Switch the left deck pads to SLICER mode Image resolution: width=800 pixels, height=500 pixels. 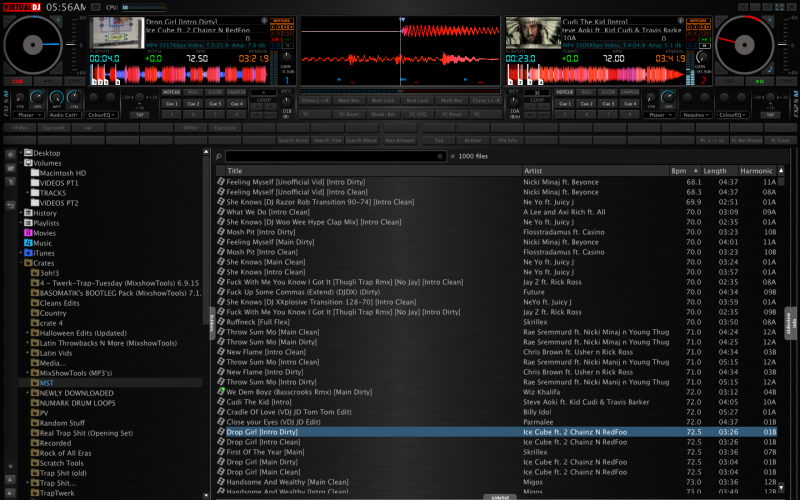coord(215,92)
